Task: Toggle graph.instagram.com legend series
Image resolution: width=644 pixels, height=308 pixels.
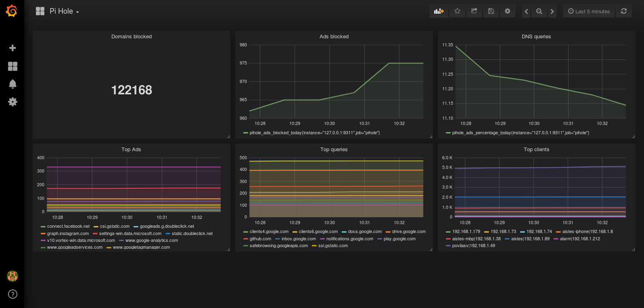Action: (x=68, y=233)
